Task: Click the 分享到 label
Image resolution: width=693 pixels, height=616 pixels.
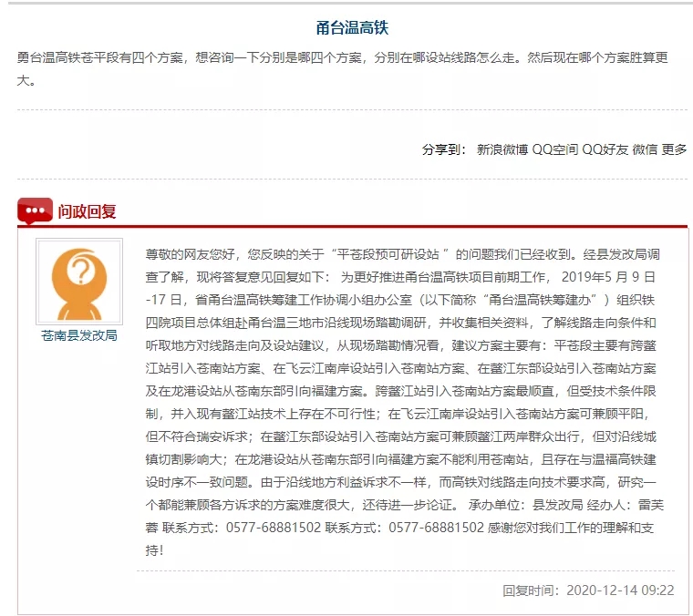Action: (x=444, y=149)
